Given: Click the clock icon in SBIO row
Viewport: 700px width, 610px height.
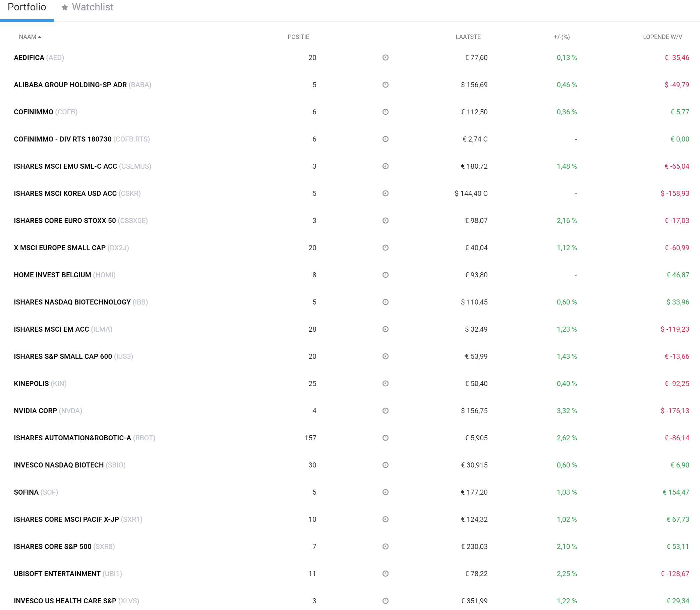Looking at the screenshot, I should pyautogui.click(x=385, y=465).
